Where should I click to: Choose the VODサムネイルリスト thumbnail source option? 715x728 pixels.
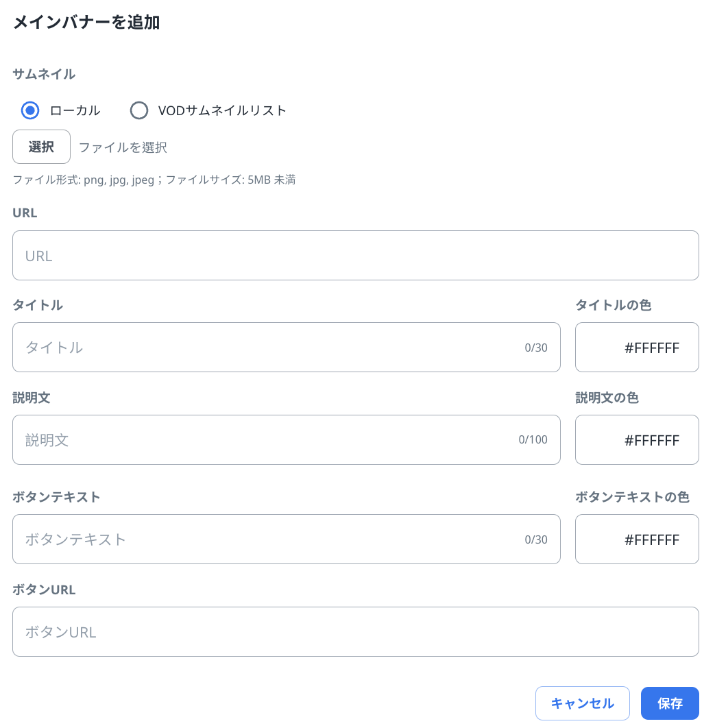point(139,110)
